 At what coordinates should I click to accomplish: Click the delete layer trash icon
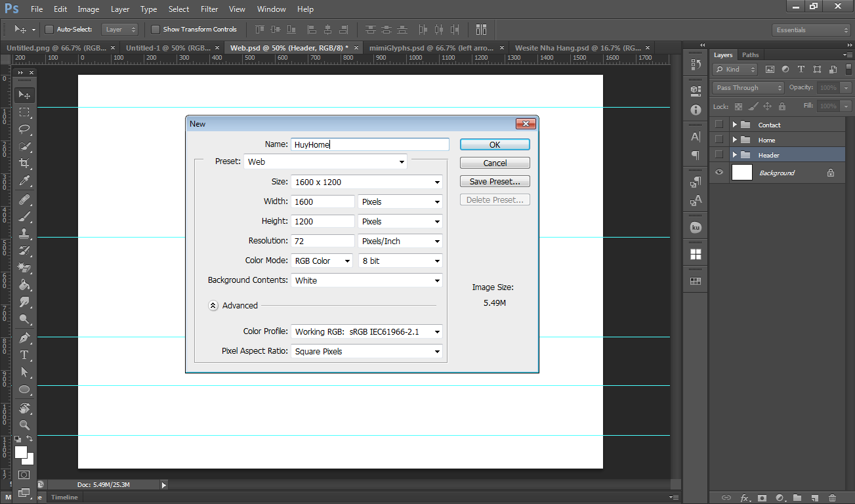click(832, 498)
